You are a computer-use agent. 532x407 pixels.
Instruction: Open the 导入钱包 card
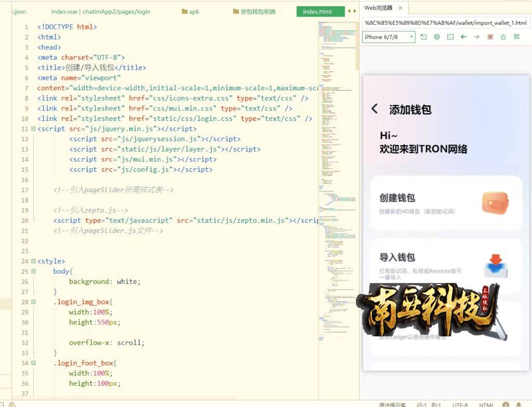(x=446, y=266)
